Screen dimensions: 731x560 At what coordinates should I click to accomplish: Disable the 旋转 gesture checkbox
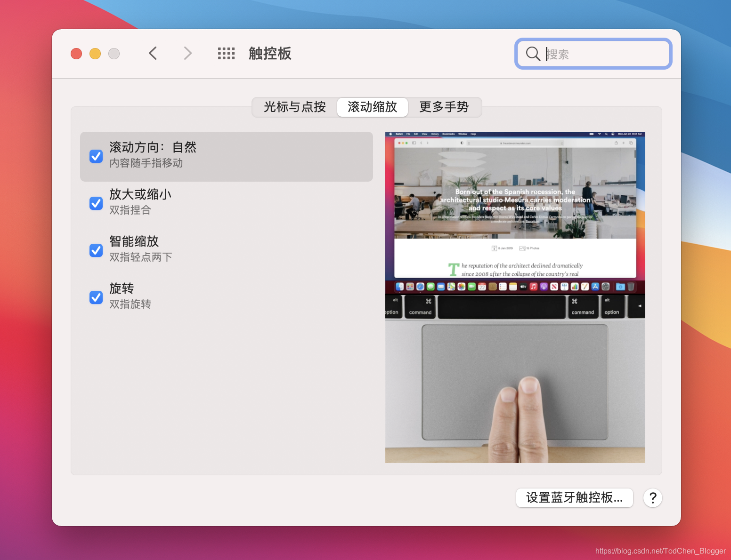(96, 297)
